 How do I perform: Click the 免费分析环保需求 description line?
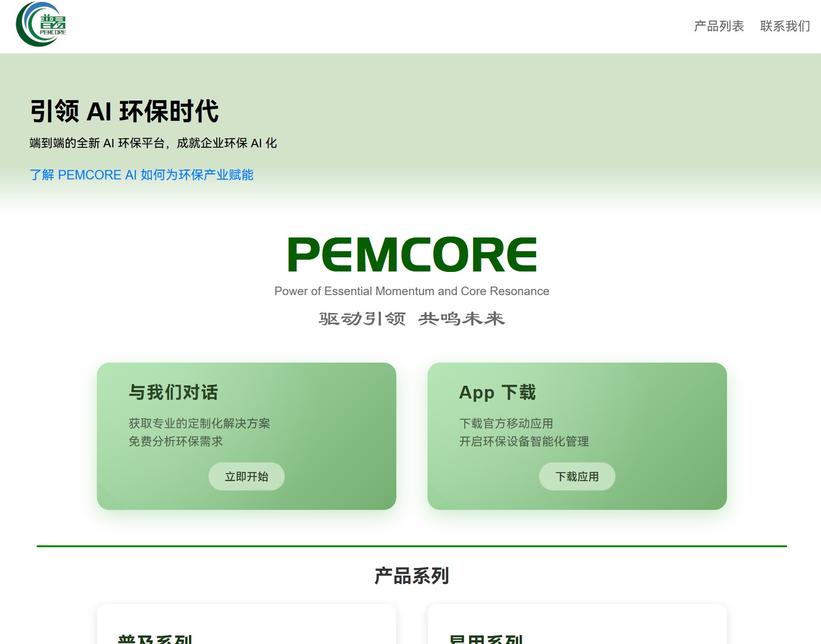coord(176,441)
